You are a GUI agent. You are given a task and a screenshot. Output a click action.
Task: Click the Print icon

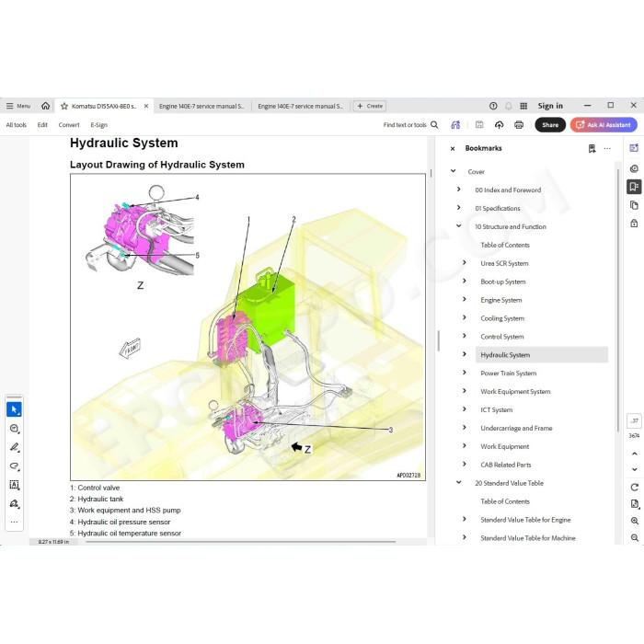pos(519,125)
